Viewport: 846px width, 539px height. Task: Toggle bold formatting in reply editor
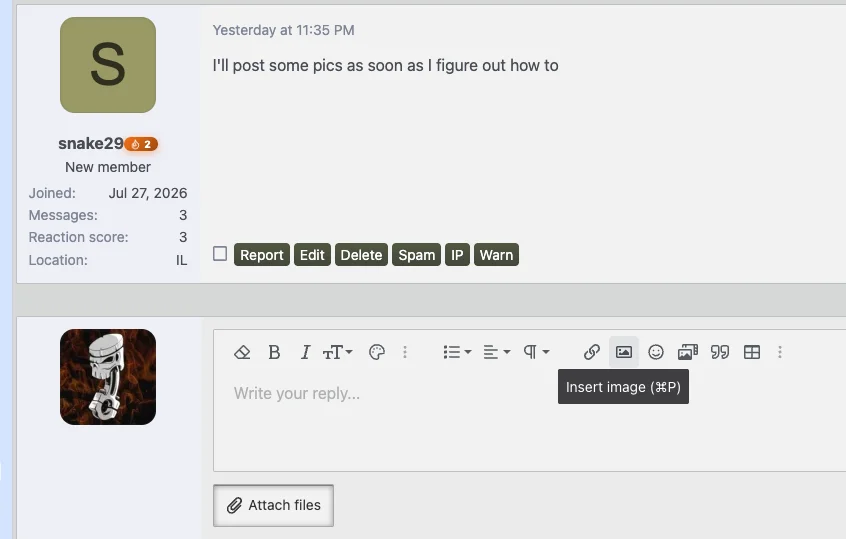pos(274,352)
